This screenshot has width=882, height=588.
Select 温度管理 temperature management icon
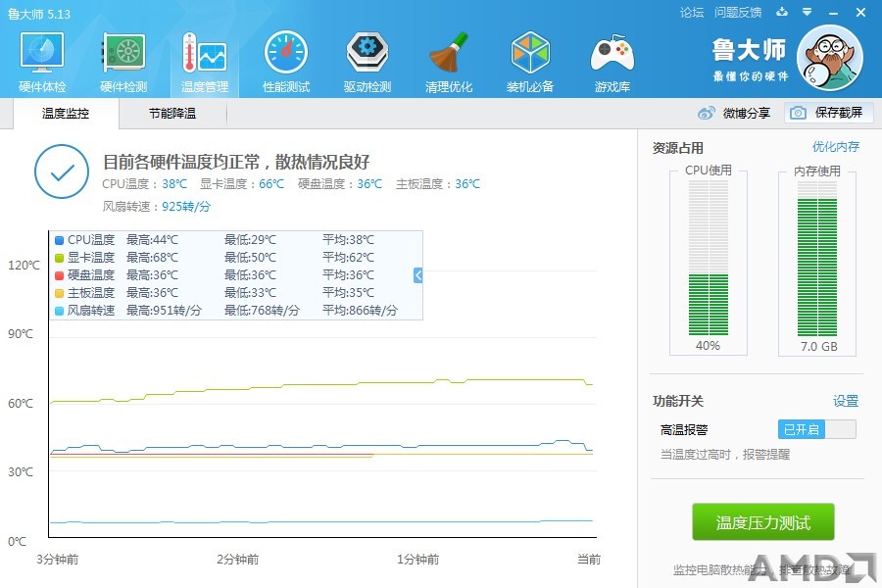tap(205, 62)
